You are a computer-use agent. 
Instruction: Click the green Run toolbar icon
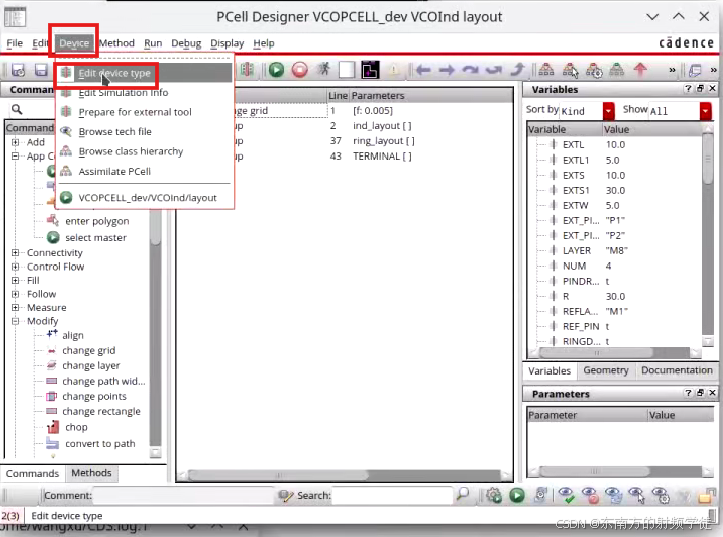pos(276,70)
